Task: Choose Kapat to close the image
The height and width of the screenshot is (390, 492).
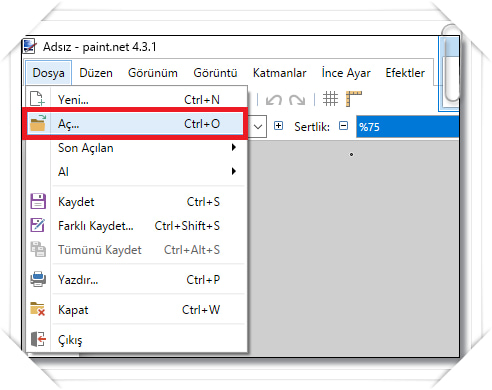Action: (135, 310)
